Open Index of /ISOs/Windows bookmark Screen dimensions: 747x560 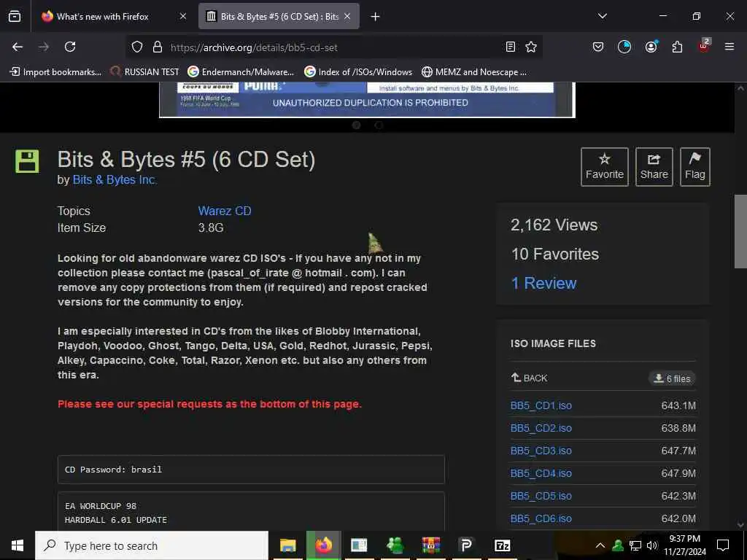tap(358, 72)
